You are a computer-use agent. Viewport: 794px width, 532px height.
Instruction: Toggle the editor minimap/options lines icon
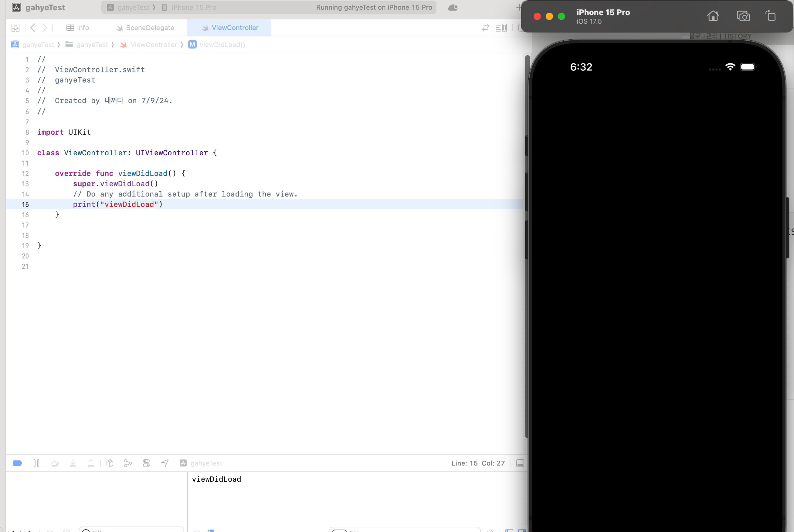click(501, 28)
